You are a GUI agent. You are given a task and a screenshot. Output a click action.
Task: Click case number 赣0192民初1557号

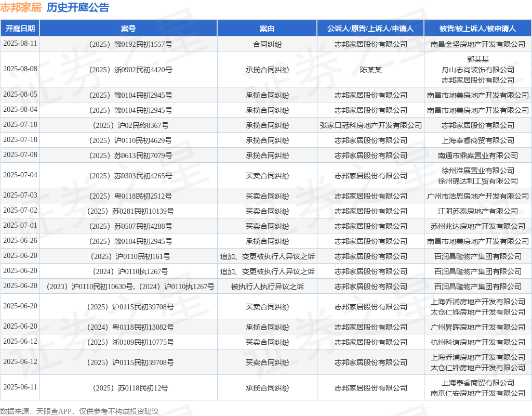[x=130, y=44]
